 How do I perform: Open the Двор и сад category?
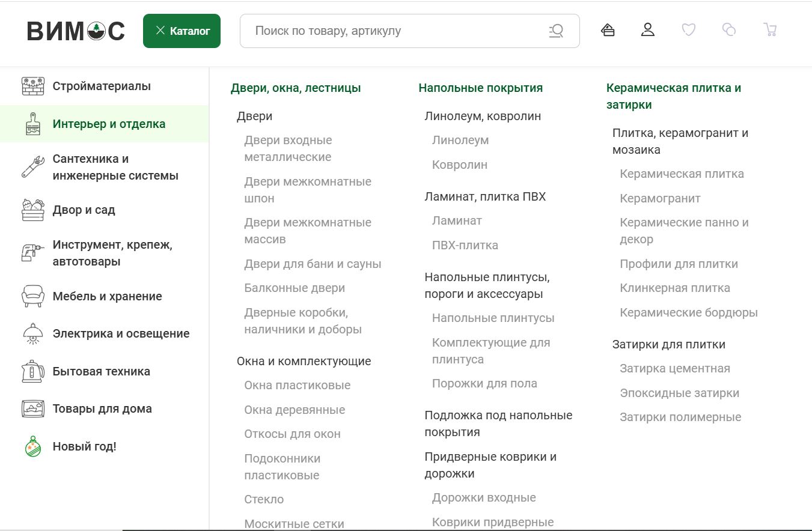point(84,210)
